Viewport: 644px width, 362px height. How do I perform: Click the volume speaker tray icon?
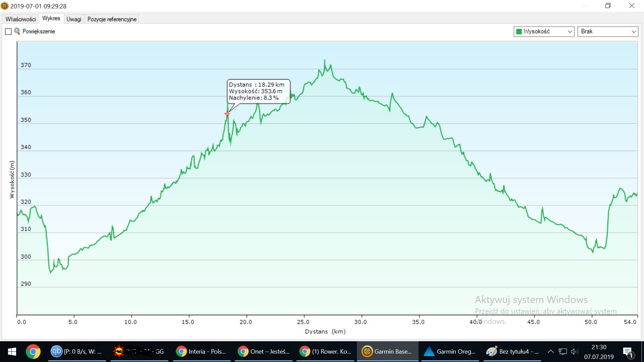pyautogui.click(x=574, y=351)
